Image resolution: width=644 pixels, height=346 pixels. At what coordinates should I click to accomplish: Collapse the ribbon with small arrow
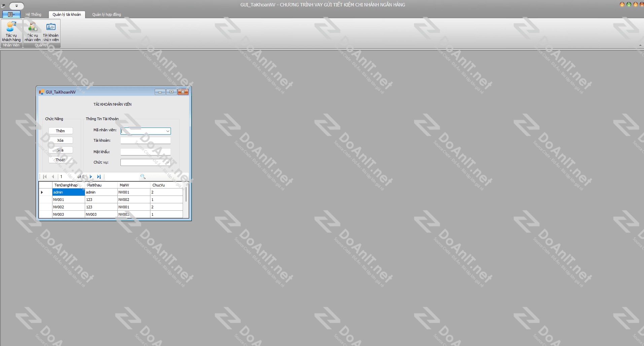tap(640, 45)
